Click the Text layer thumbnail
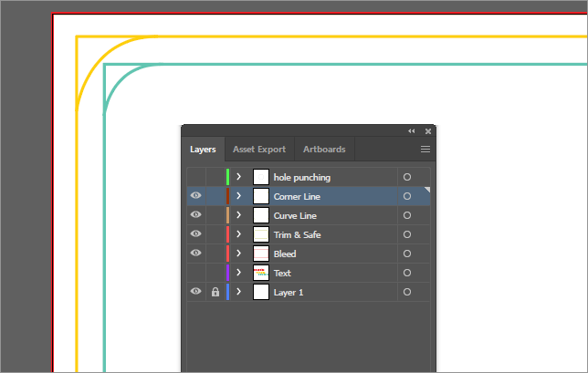This screenshot has width=588, height=373. point(261,273)
